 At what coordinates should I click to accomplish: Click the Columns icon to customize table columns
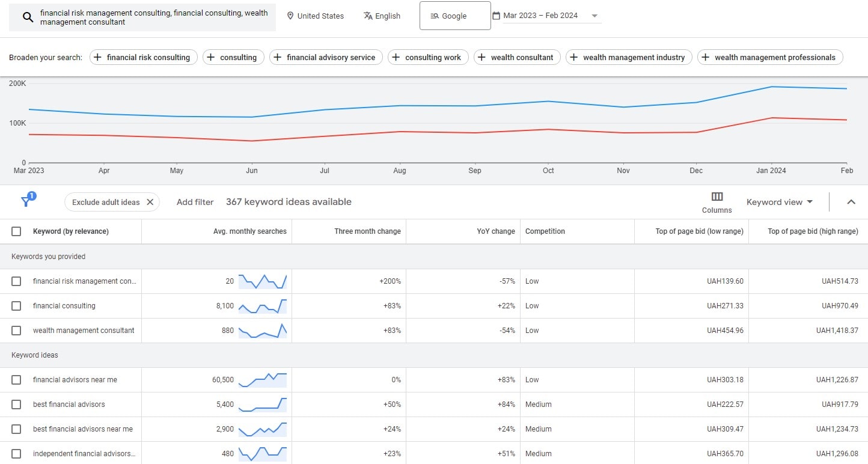[717, 198]
